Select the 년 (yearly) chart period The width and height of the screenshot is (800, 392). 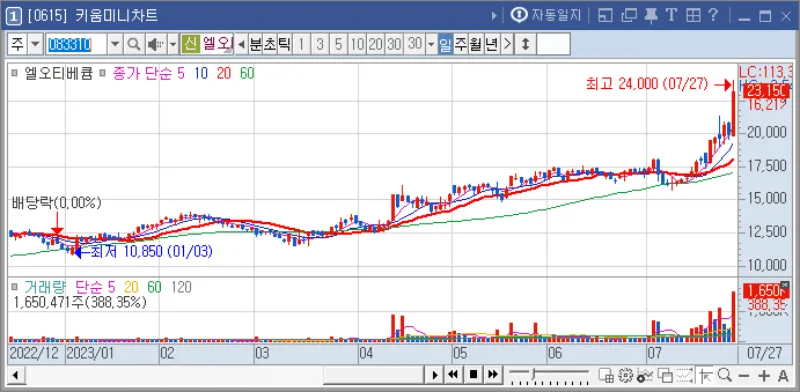pos(491,44)
